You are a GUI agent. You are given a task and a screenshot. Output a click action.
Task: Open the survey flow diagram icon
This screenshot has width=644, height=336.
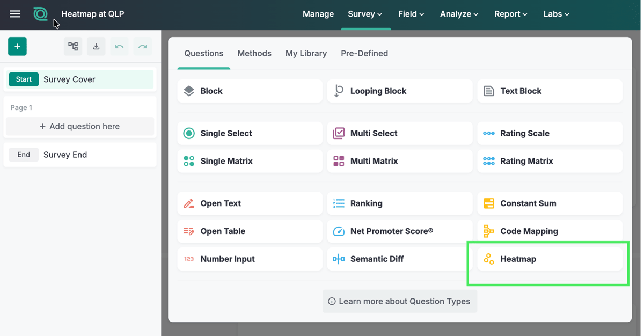pos(73,47)
